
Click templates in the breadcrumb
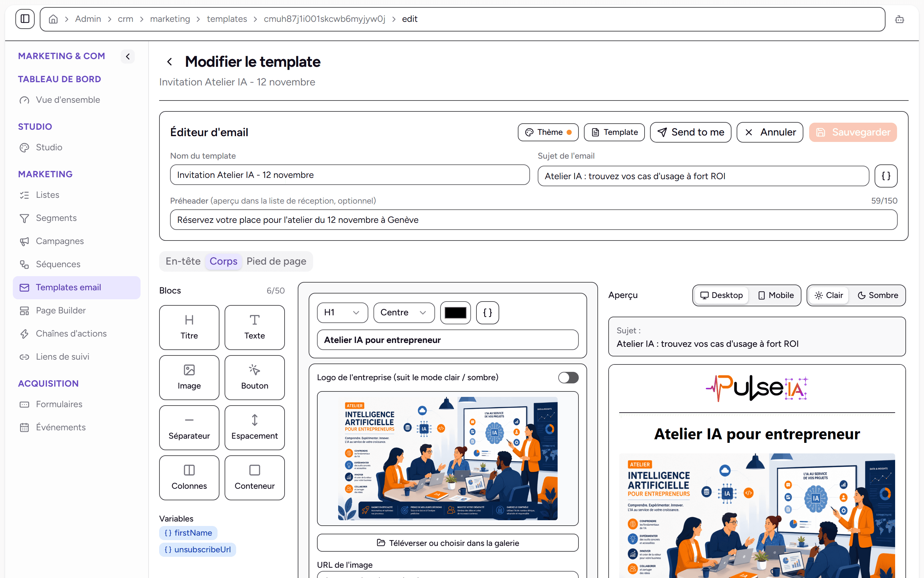coord(227,19)
